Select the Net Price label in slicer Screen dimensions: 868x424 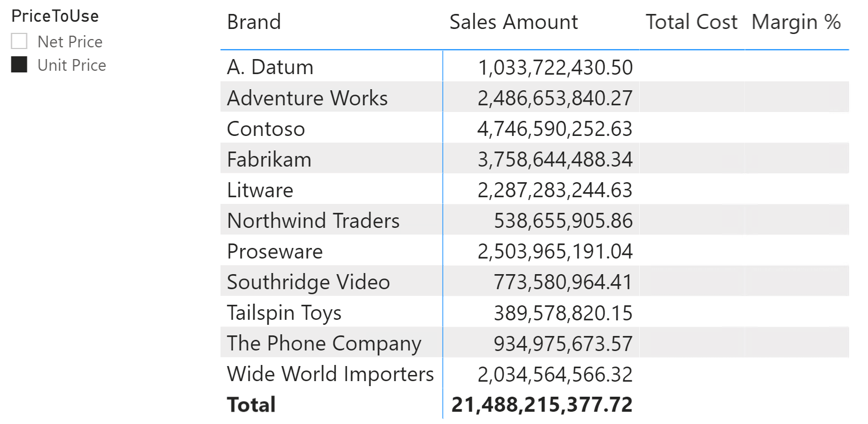click(70, 42)
